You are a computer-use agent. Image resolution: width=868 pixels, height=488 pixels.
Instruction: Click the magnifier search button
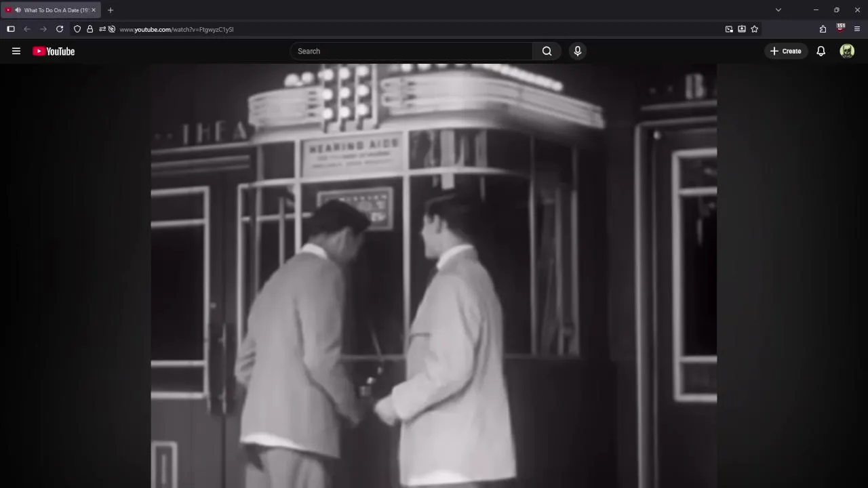point(547,51)
